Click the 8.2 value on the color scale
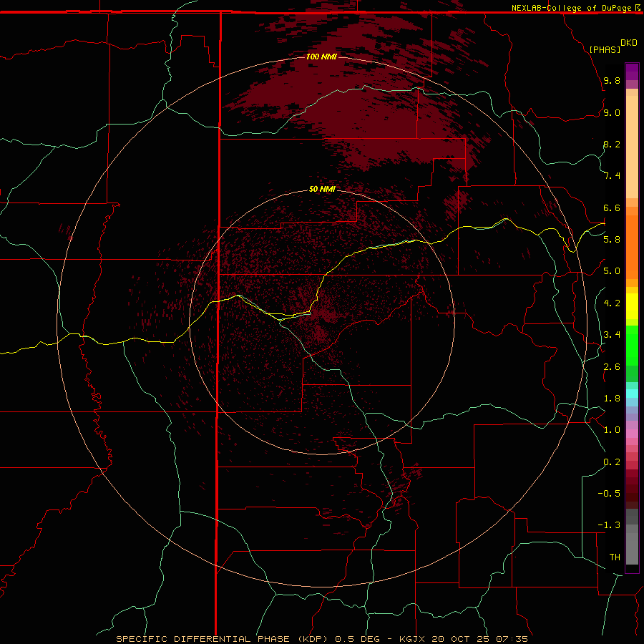644x644 pixels. [612, 144]
